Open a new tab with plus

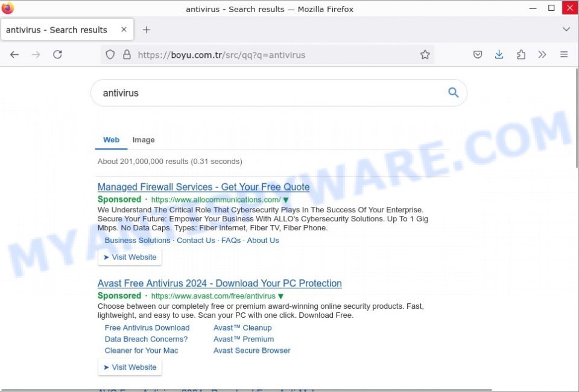pyautogui.click(x=146, y=30)
